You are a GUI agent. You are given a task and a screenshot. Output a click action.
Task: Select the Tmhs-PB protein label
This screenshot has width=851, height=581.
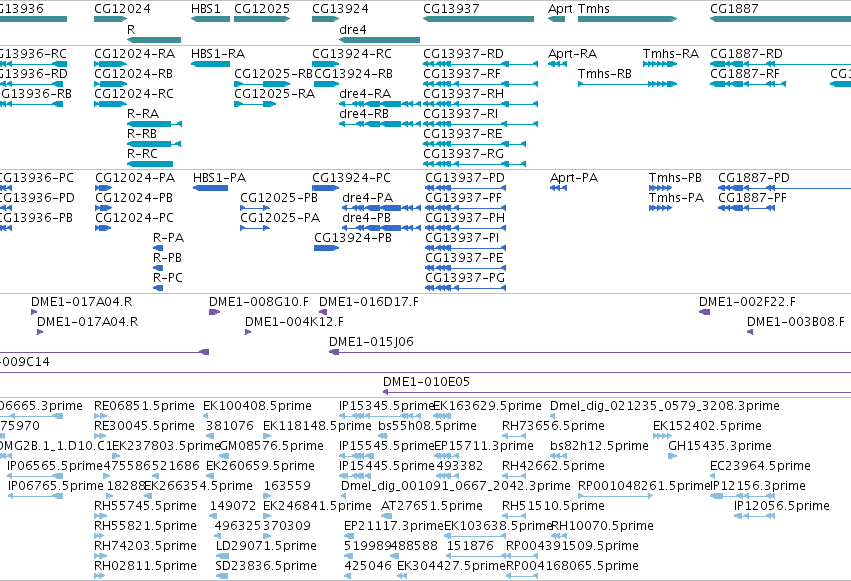coord(675,178)
